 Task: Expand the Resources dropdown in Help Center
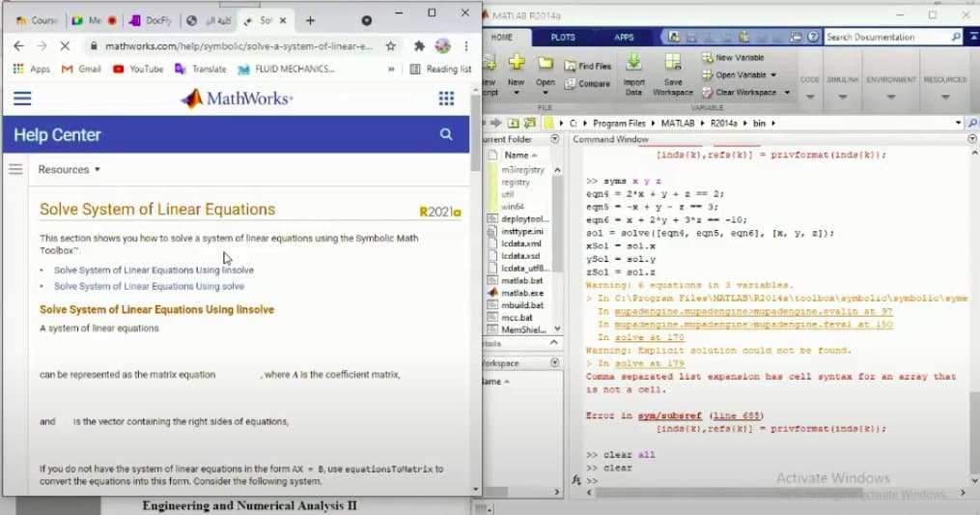(x=69, y=170)
